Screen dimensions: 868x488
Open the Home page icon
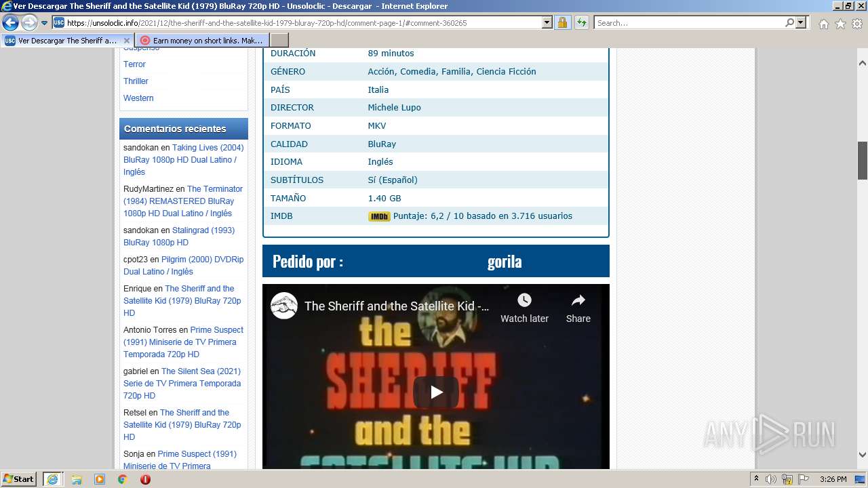pyautogui.click(x=823, y=24)
